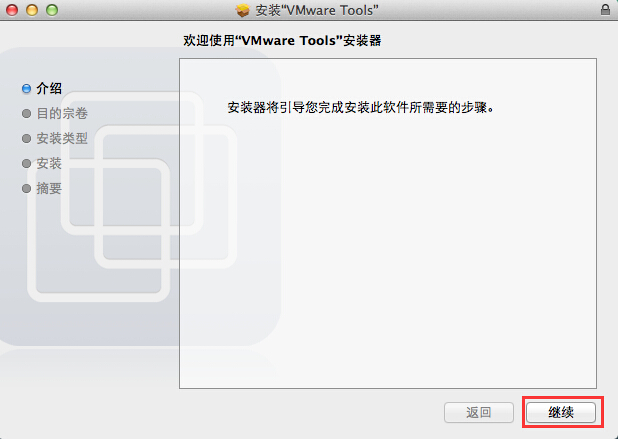This screenshot has height=439, width=618.
Task: Go back using the 返回 button
Action: [x=479, y=412]
